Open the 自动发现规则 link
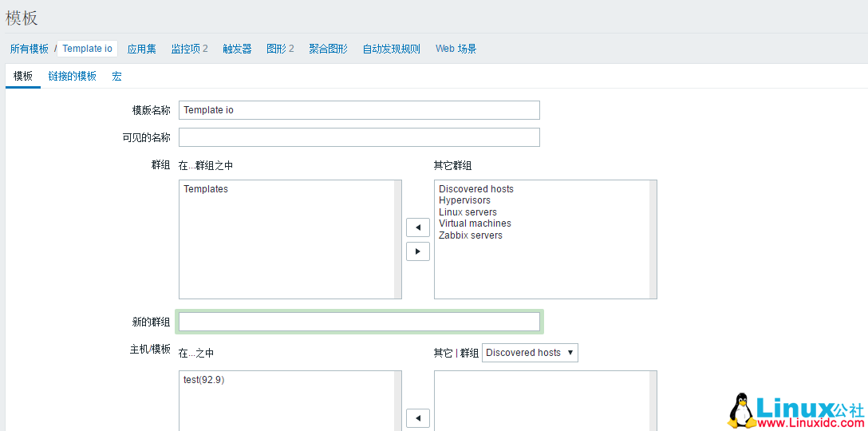Image resolution: width=868 pixels, height=431 pixels. [x=392, y=49]
